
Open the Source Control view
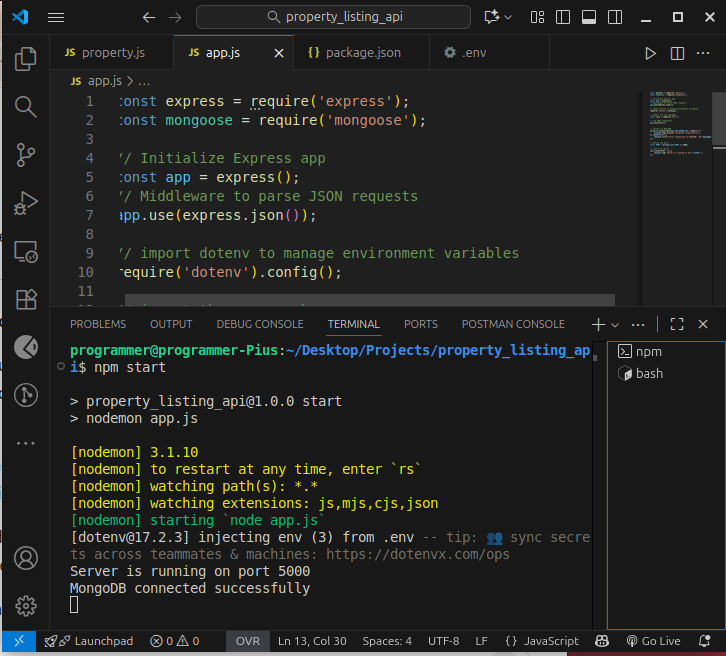click(x=26, y=154)
